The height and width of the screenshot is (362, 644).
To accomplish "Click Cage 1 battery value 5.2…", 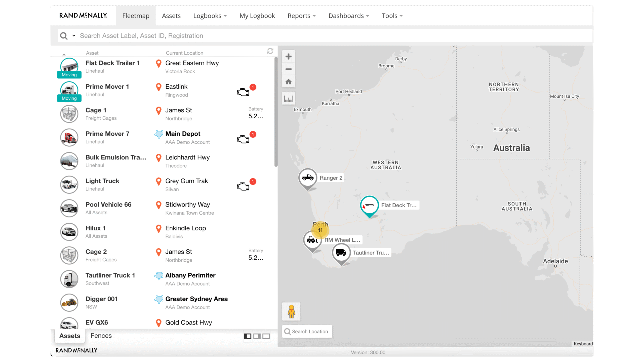I will click(256, 116).
